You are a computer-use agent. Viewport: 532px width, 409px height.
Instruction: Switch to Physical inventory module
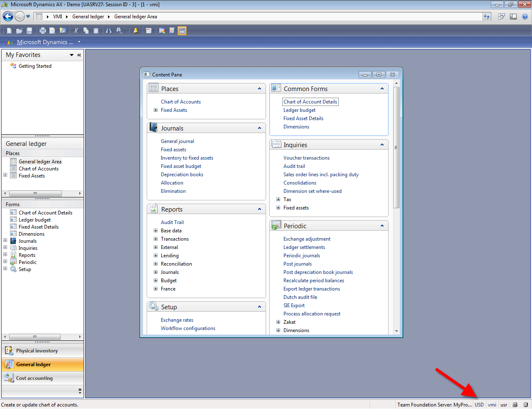[43, 351]
